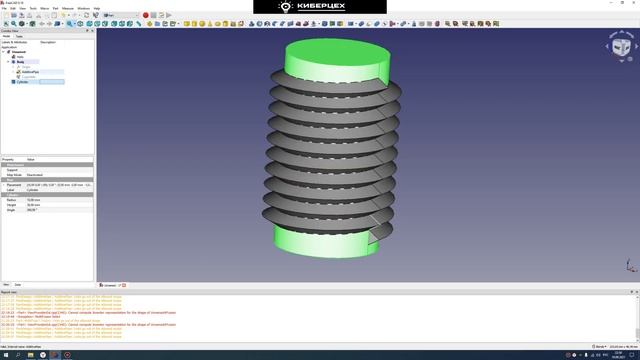This screenshot has height=360, width=640.
Task: Open the Help menu
Action: point(97,8)
